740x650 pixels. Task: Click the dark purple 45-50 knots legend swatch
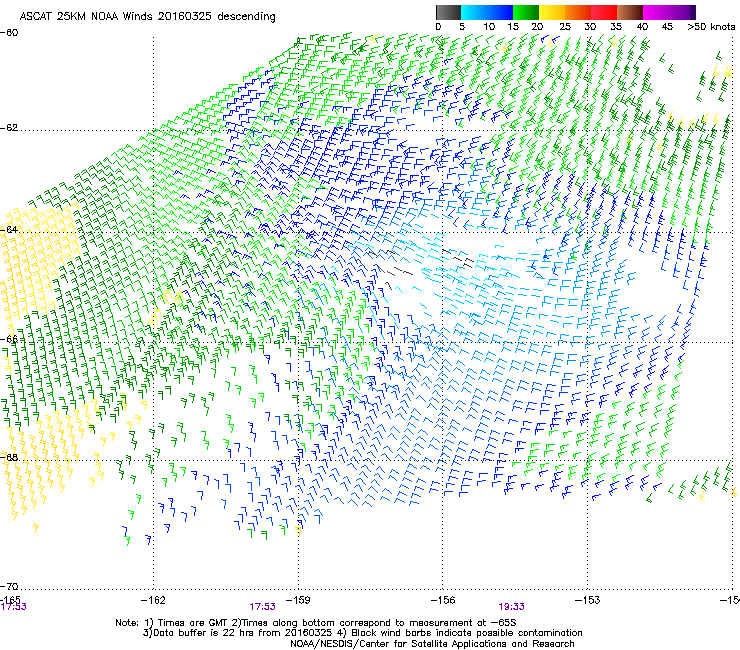point(682,12)
